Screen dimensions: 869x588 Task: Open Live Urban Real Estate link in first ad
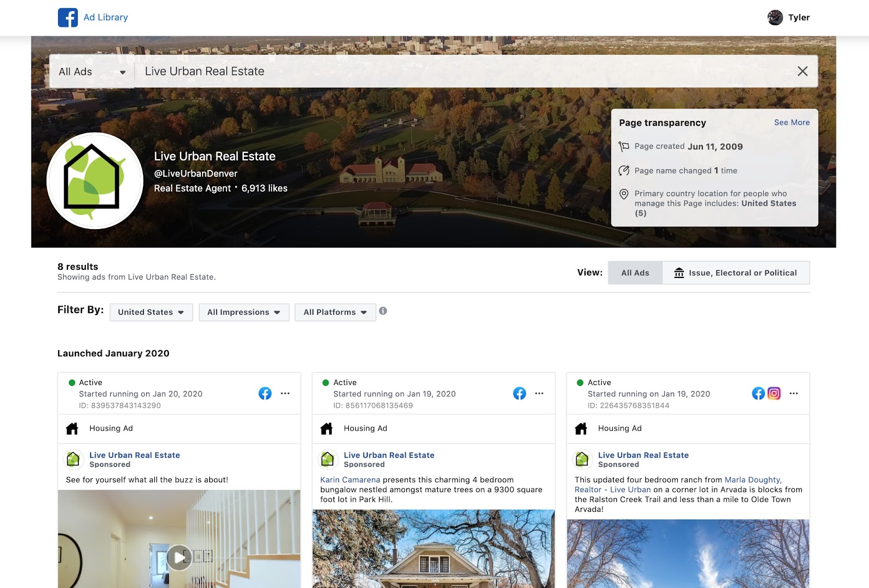tap(135, 455)
